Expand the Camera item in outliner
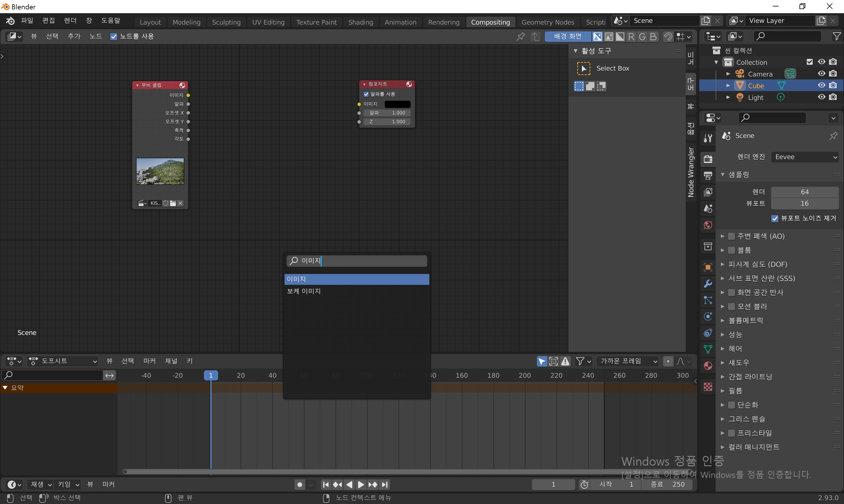844x504 pixels. [728, 74]
